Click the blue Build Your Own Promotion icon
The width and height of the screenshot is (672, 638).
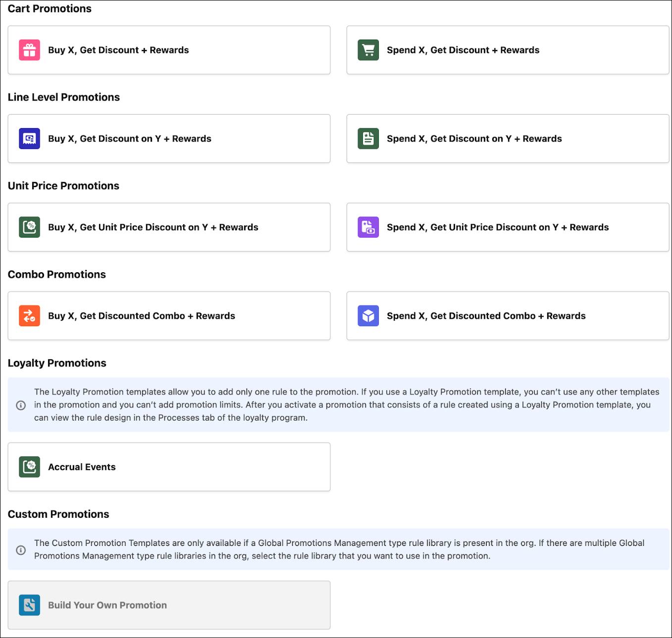29,605
